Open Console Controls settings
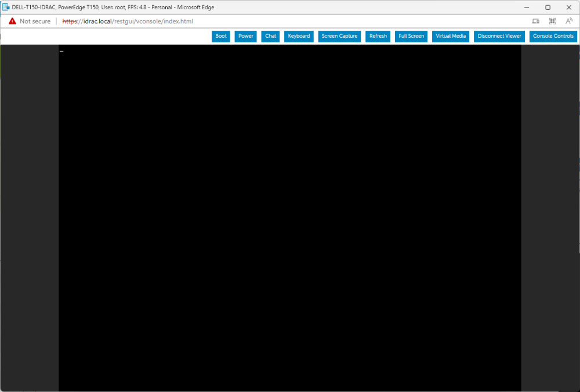This screenshot has height=392, width=580. coord(553,36)
